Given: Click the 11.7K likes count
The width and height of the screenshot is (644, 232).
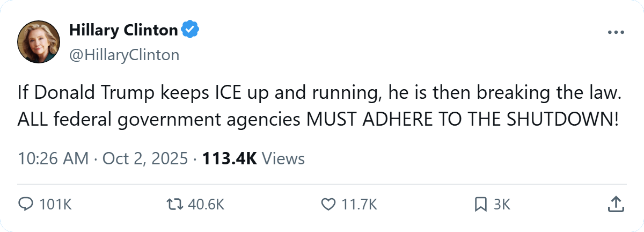Looking at the screenshot, I should coord(358,204).
